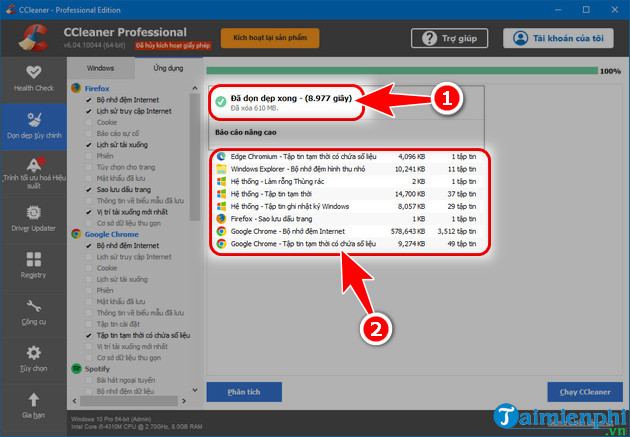Click the Google Chrome icon in list

pos(76,234)
